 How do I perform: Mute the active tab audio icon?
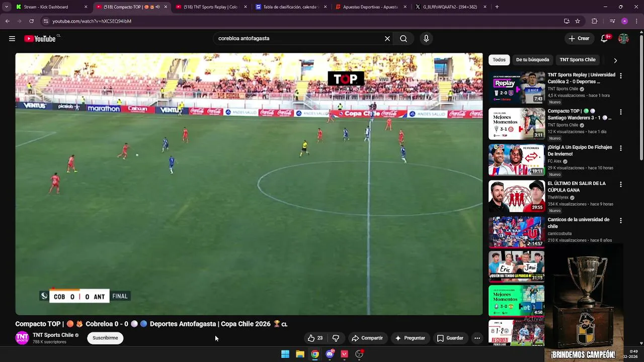pyautogui.click(x=157, y=7)
